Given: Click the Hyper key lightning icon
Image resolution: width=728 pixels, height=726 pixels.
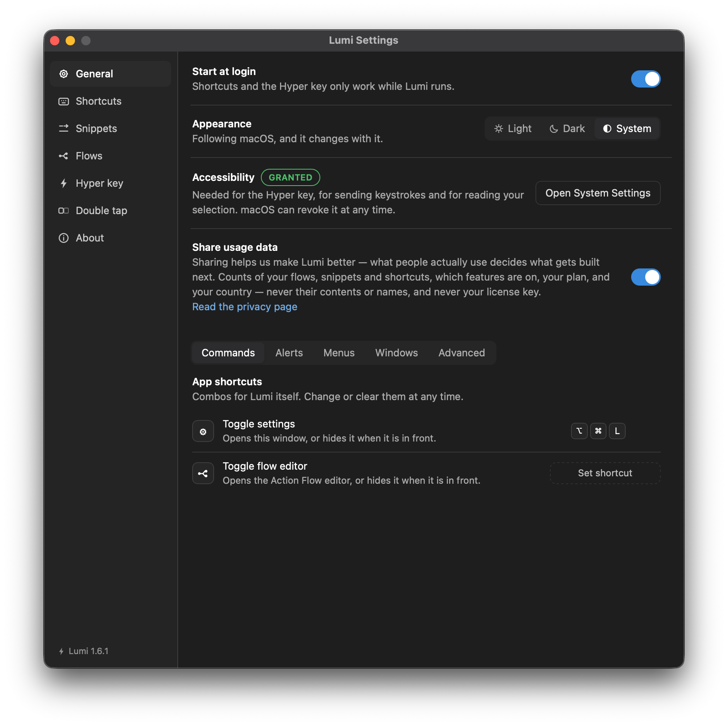Looking at the screenshot, I should pyautogui.click(x=64, y=183).
